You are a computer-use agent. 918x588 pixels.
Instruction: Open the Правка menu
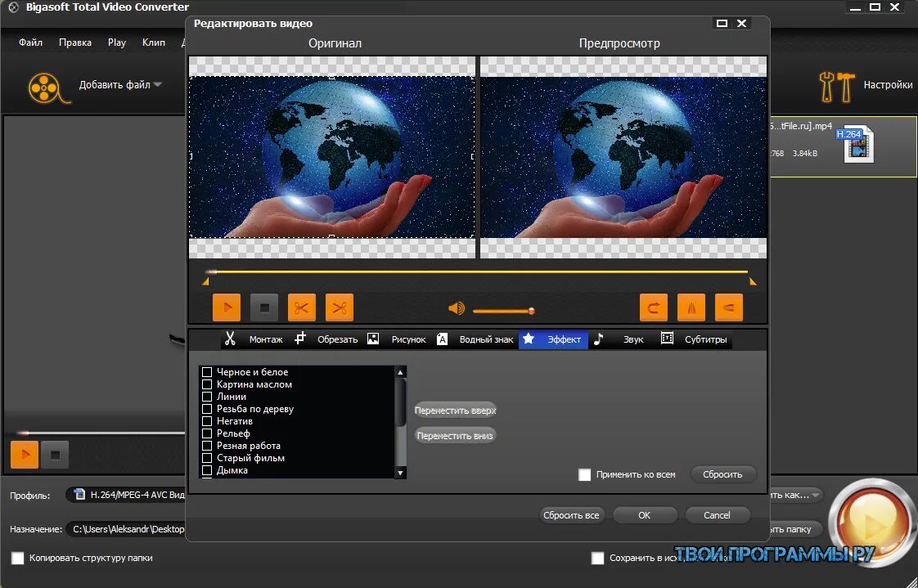(74, 42)
